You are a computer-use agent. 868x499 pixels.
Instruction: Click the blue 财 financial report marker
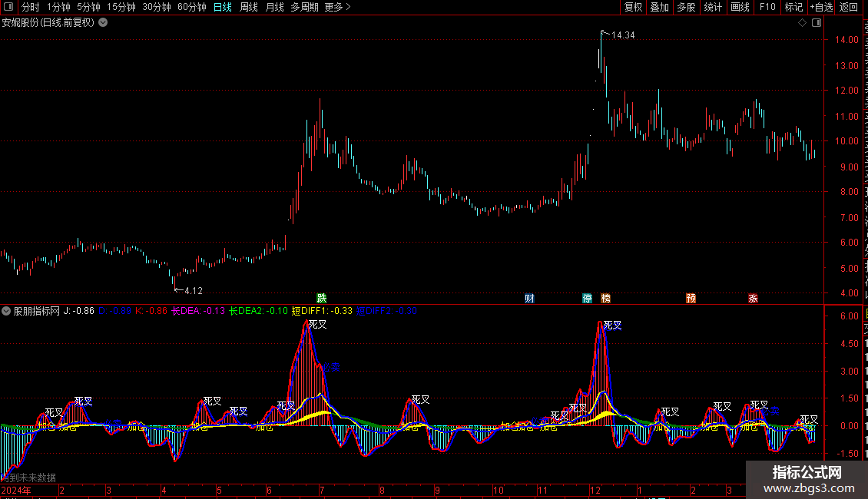530,298
